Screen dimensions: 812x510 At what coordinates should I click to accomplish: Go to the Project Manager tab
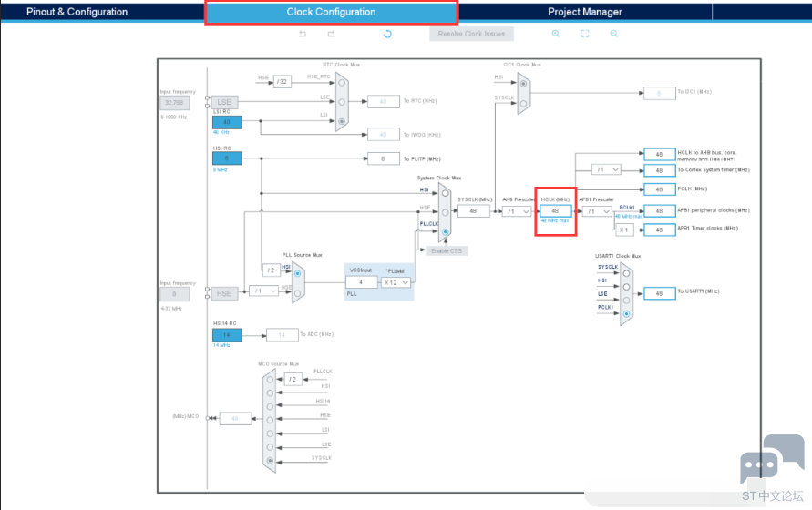click(585, 12)
